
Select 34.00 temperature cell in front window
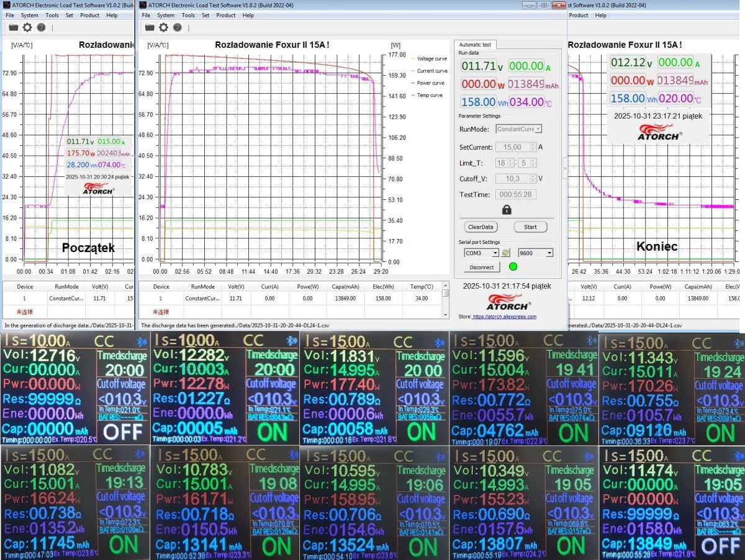421,298
